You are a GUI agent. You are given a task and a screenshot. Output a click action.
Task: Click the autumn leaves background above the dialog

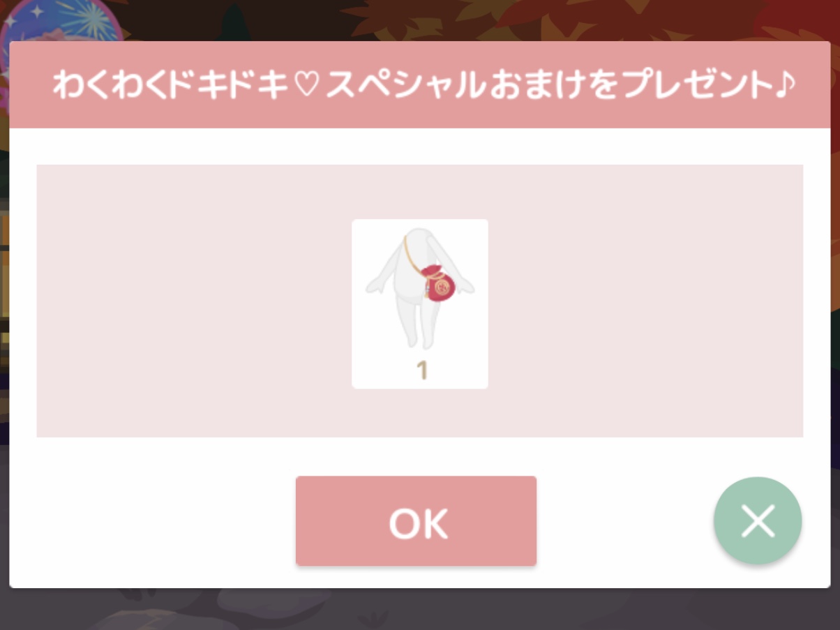(488, 20)
